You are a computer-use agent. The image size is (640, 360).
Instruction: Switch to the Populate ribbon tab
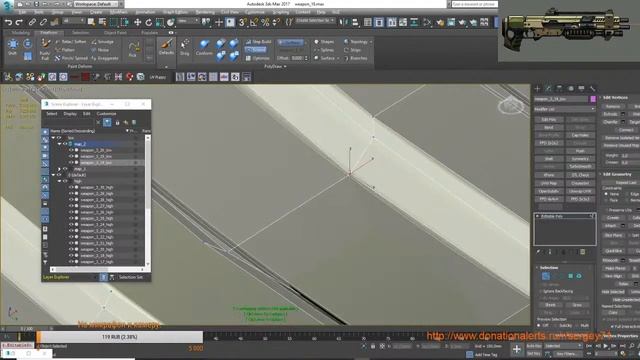(149, 33)
